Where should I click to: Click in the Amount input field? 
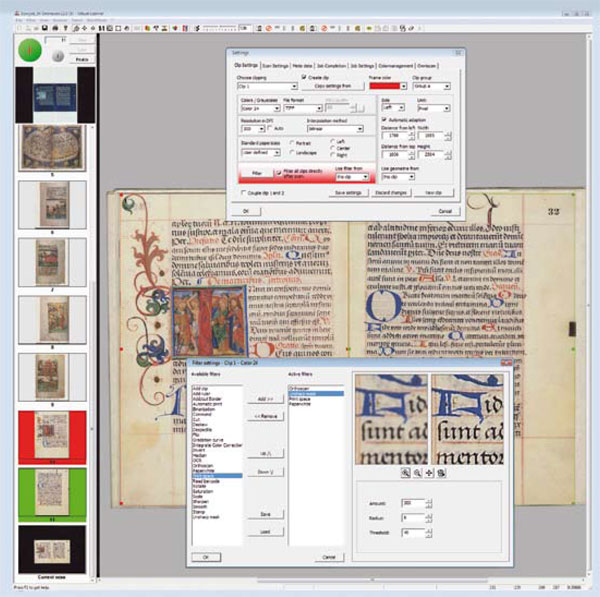click(x=413, y=503)
